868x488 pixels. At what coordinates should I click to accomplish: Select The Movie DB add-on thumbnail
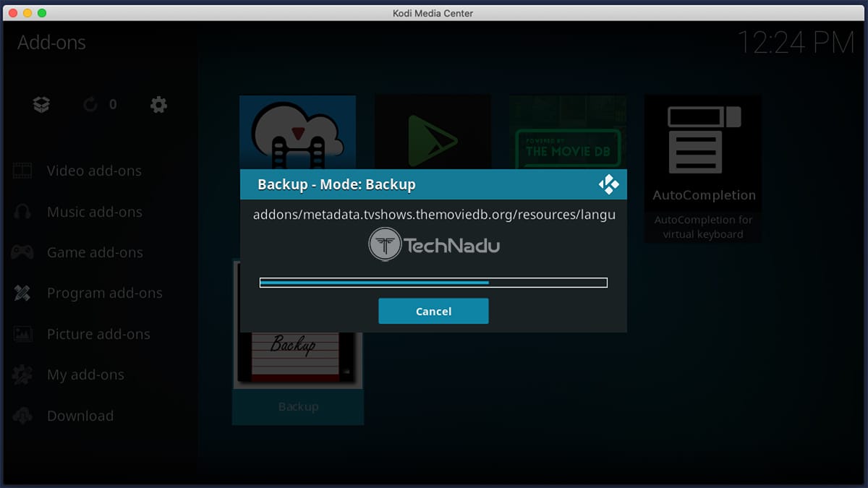click(568, 132)
